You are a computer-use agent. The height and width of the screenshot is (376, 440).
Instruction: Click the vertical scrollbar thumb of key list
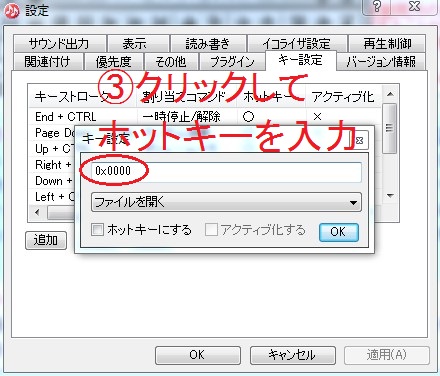point(390,128)
